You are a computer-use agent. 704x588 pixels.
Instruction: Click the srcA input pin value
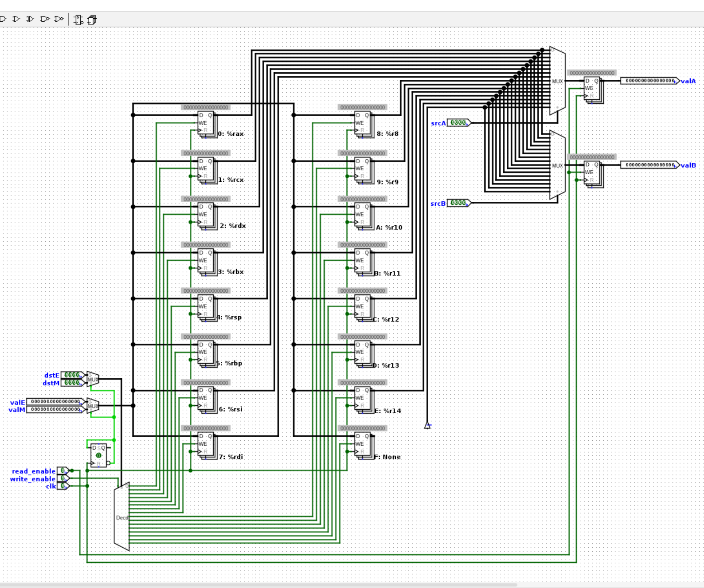[x=458, y=123]
